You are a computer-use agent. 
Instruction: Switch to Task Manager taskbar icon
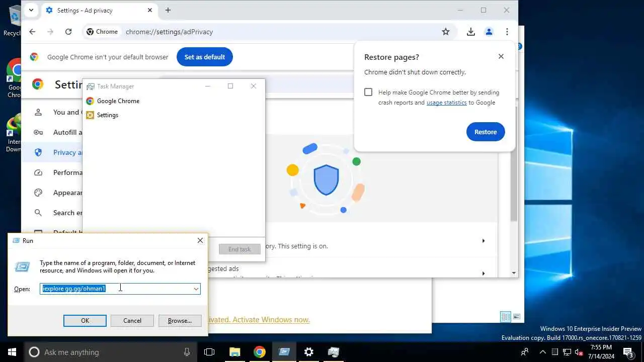click(x=333, y=352)
